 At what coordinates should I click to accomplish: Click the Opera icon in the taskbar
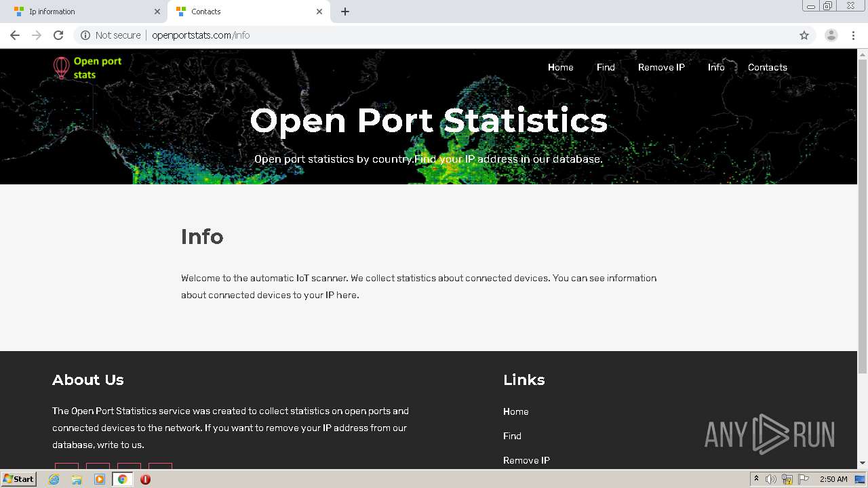(145, 479)
